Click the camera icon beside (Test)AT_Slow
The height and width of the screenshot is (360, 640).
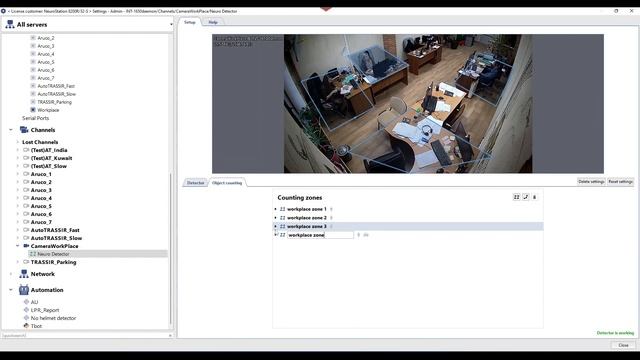[26, 166]
